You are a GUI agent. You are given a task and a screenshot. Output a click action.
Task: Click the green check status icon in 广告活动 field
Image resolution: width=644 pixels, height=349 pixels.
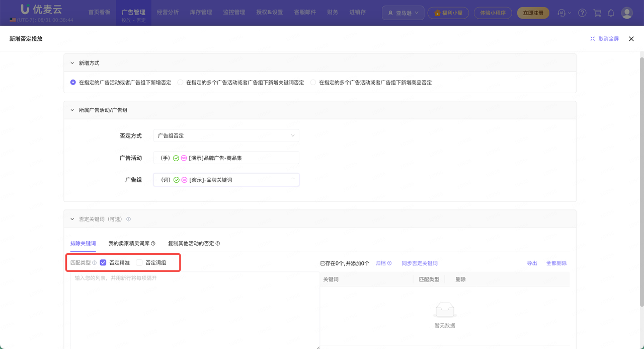pyautogui.click(x=176, y=158)
